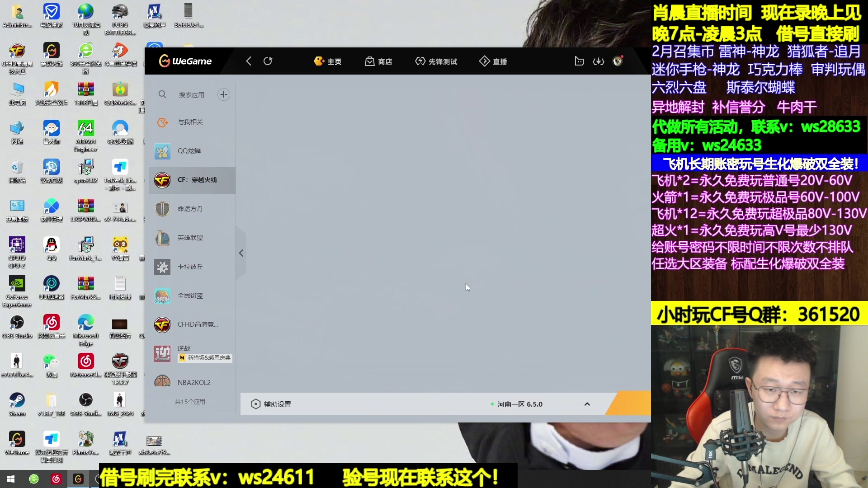Open 火绒安全软件 desktop shortcut
868x488 pixels.
52,93
